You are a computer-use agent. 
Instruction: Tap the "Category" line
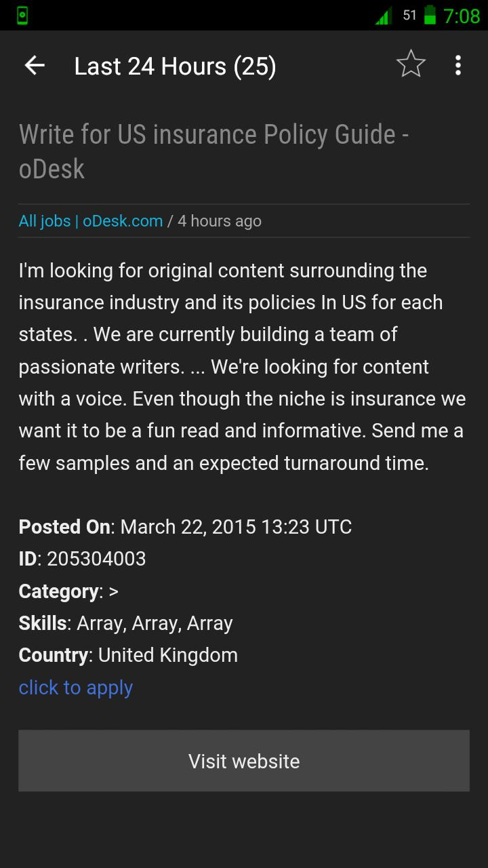[x=68, y=591]
